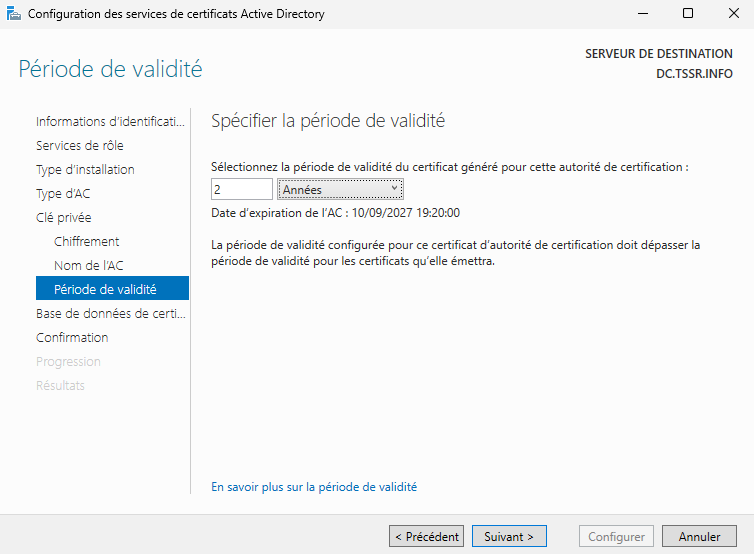Minimize the configuration wizard window
Viewport: 754px width, 554px height.
643,14
